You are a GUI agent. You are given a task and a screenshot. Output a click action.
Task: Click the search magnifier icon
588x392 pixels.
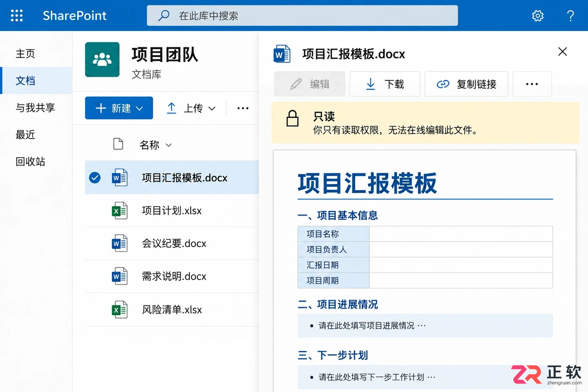coord(164,16)
